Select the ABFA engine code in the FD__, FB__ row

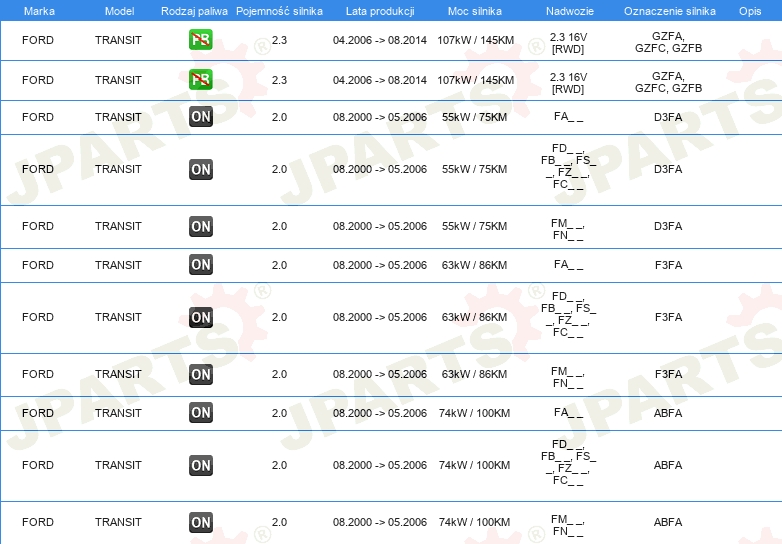[x=668, y=465]
